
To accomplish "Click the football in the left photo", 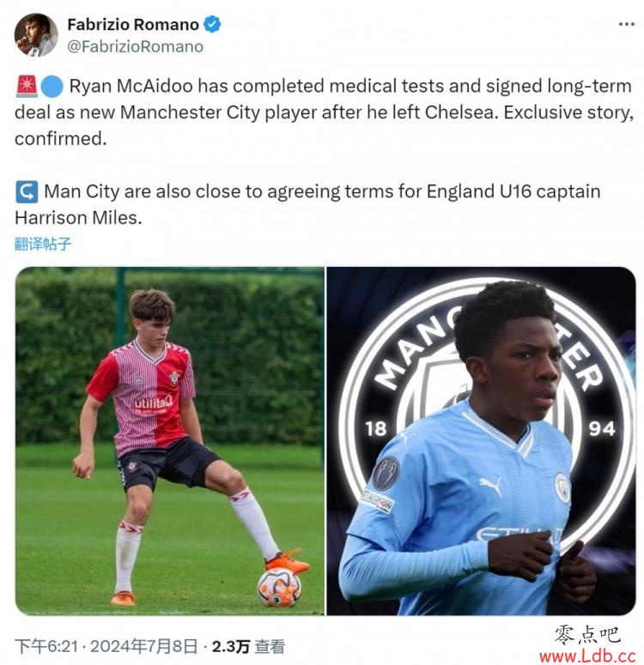I will (279, 588).
